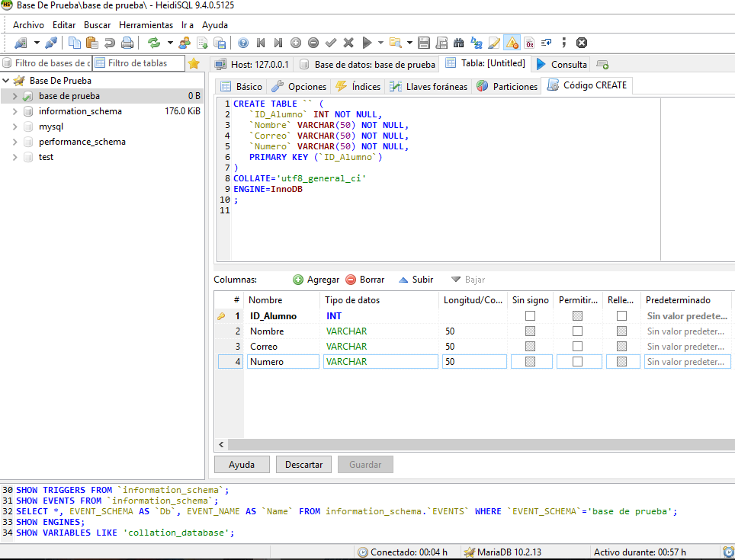Click Agregar to add a column
Image resolution: width=735 pixels, height=560 pixels.
click(x=316, y=280)
